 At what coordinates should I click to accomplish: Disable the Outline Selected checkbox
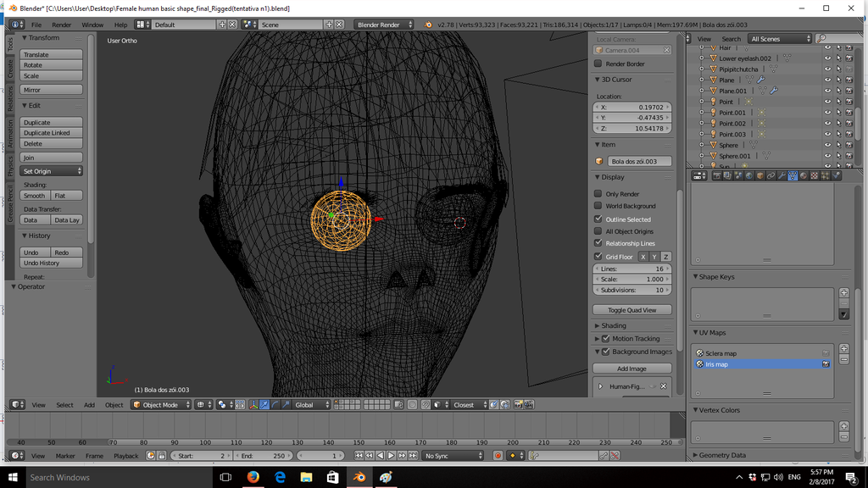point(598,219)
